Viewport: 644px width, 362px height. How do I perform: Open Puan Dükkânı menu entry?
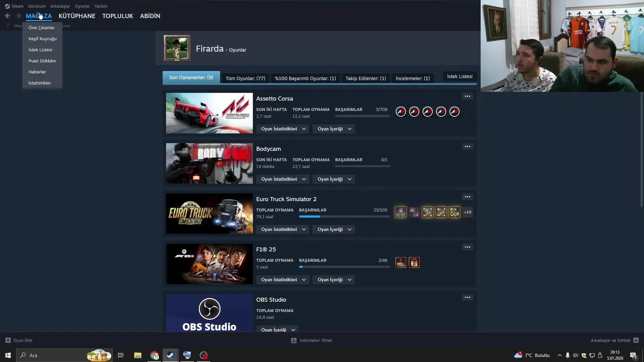click(42, 61)
